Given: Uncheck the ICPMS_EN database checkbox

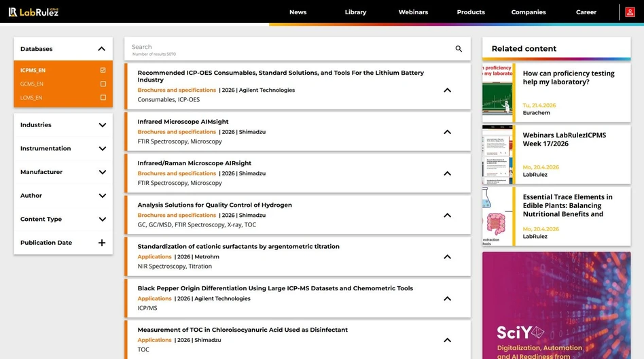Looking at the screenshot, I should [x=103, y=70].
